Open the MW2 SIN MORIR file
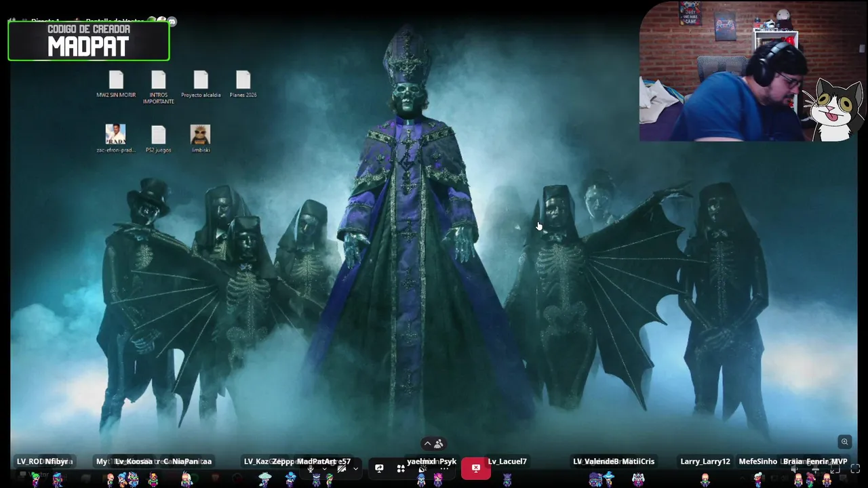Image resolution: width=868 pixels, height=488 pixels. click(116, 85)
